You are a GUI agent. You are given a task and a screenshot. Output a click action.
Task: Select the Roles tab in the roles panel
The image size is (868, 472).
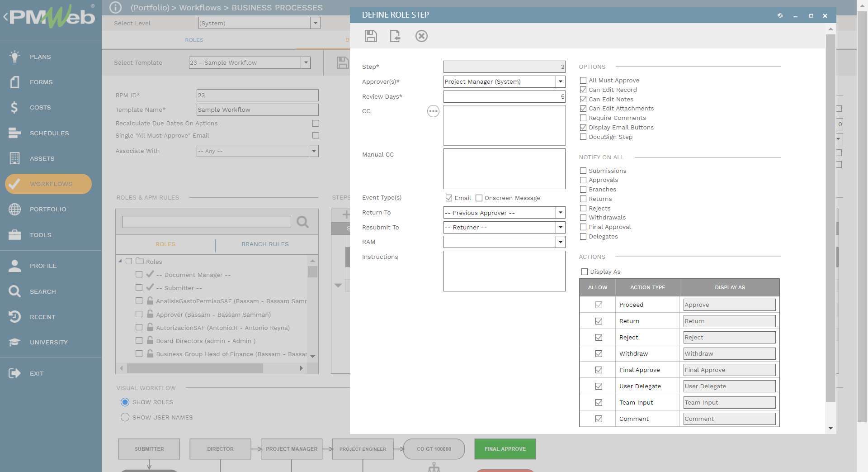(165, 244)
